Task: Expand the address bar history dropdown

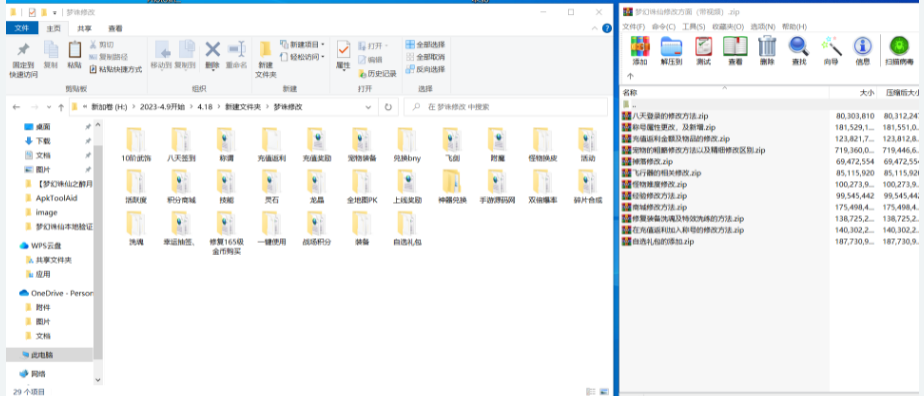Action: (368, 107)
